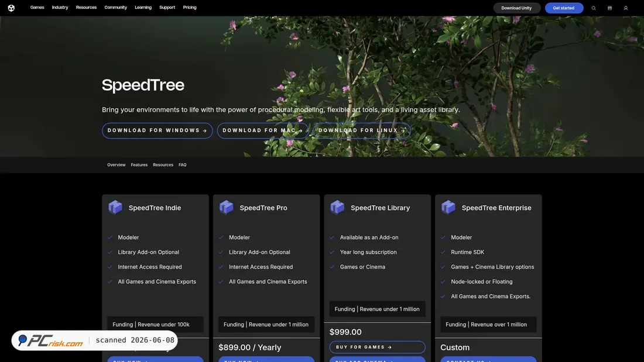Viewport: 644px width, 362px height.
Task: Click Download for Mac button
Action: click(x=263, y=130)
